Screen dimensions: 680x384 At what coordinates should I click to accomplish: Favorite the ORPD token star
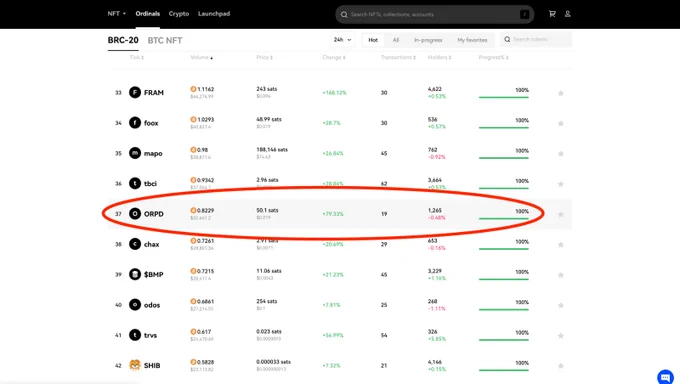point(561,214)
